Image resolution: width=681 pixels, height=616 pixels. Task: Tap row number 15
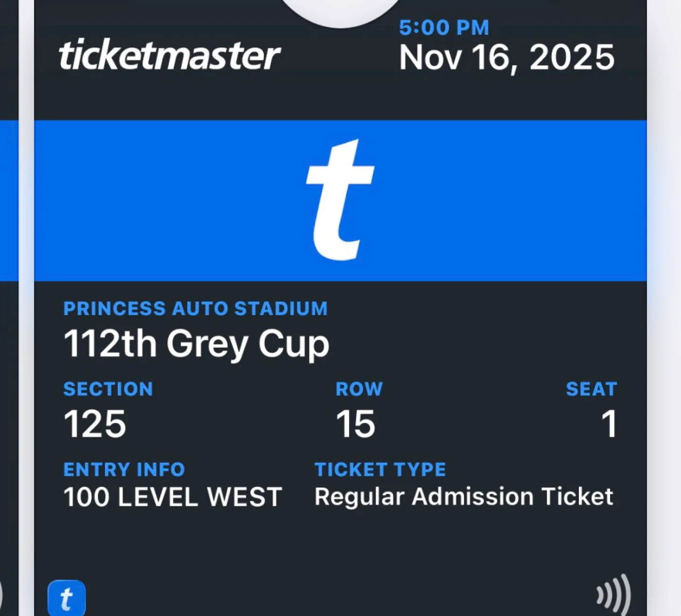(355, 424)
